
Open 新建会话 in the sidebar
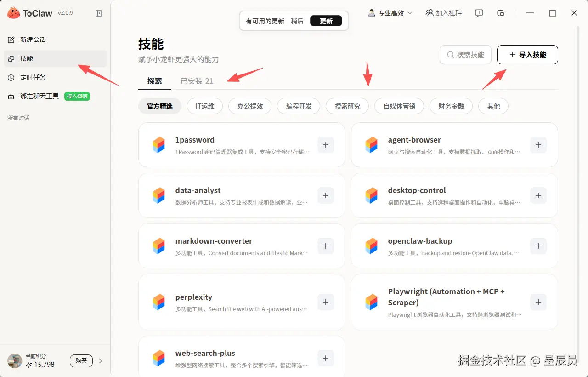pyautogui.click(x=55, y=40)
